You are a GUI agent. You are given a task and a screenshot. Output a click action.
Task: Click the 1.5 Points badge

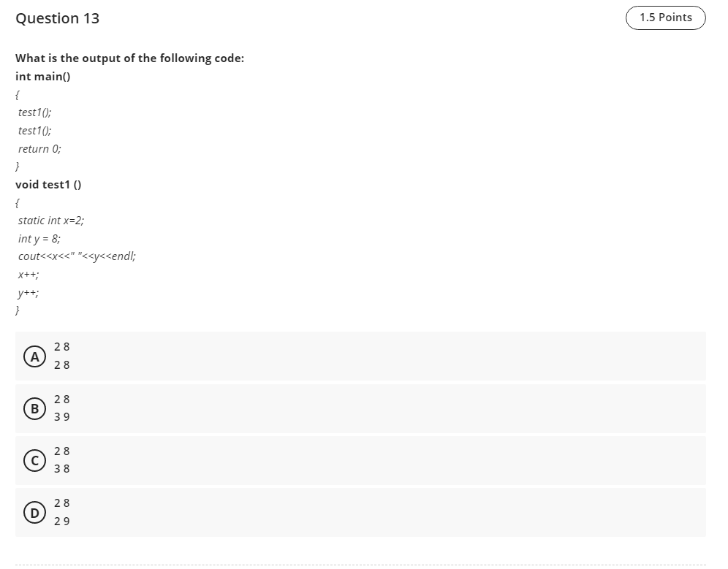665,18
